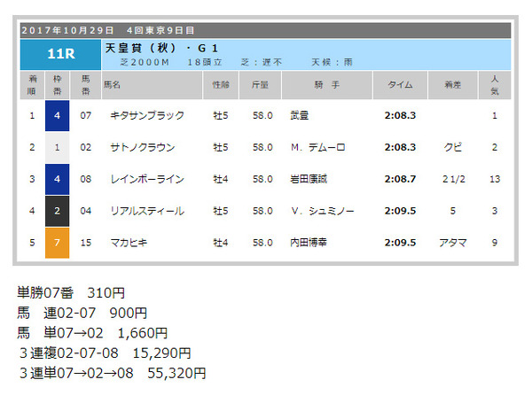The height and width of the screenshot is (403, 532).
Task: Click the time 2:08.7 for レインボーライン
Action: tap(400, 179)
